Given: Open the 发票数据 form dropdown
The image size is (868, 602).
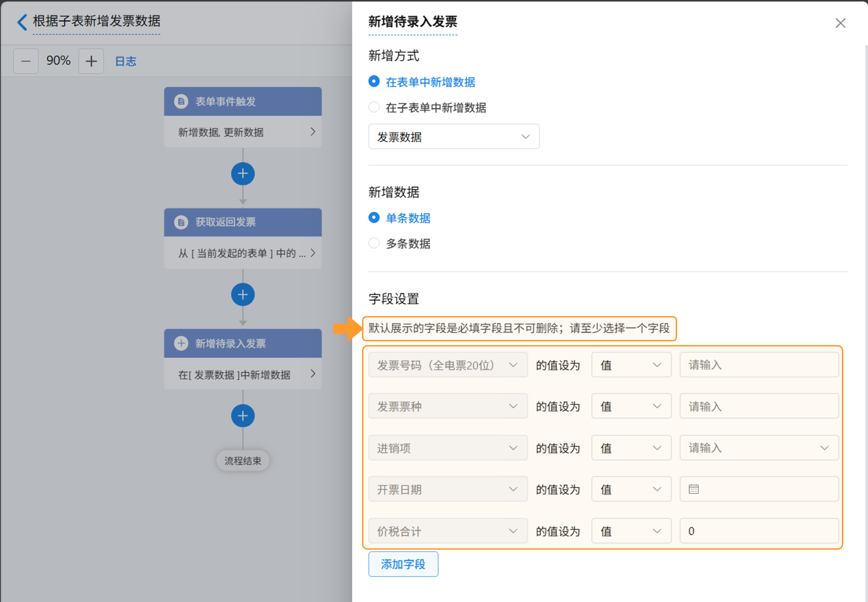Looking at the screenshot, I should point(454,136).
